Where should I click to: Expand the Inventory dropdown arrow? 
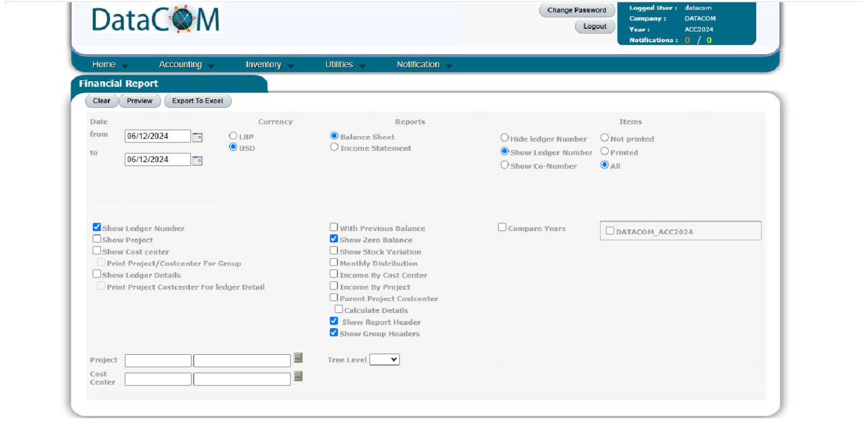[x=291, y=66]
